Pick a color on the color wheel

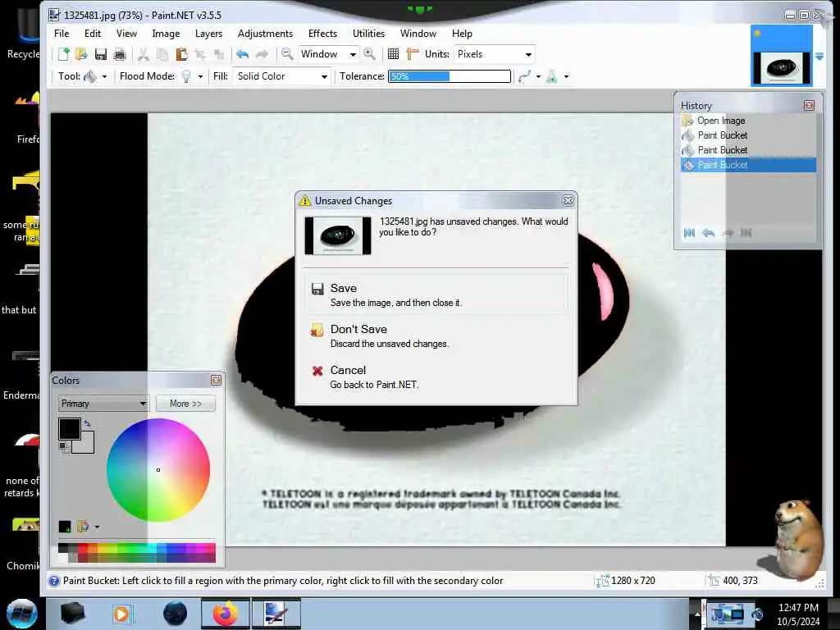pos(158,470)
